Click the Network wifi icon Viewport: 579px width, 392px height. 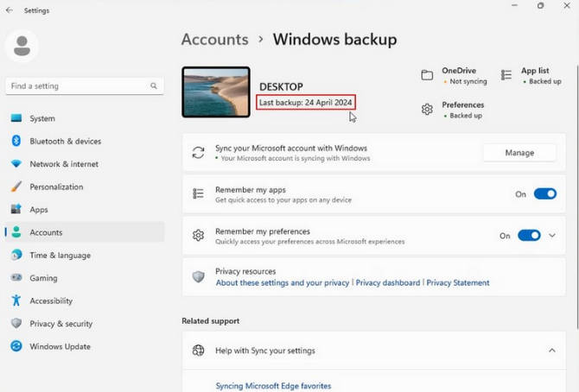point(16,163)
